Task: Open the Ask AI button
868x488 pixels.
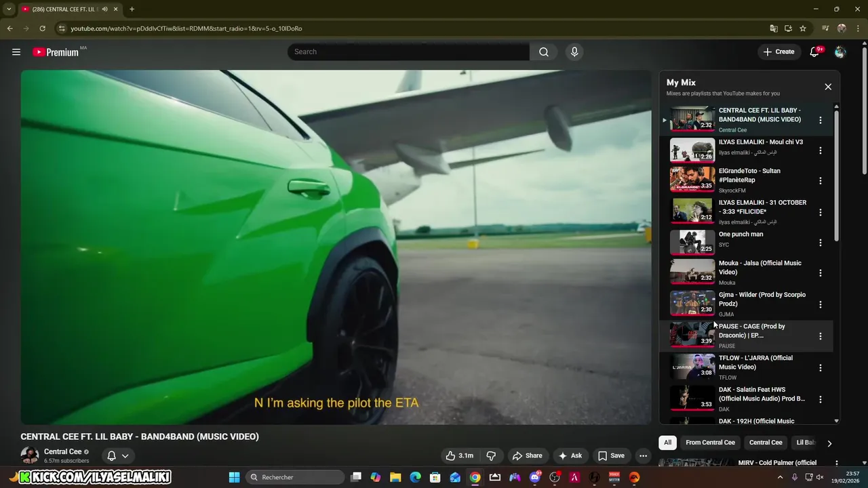Action: click(570, 455)
